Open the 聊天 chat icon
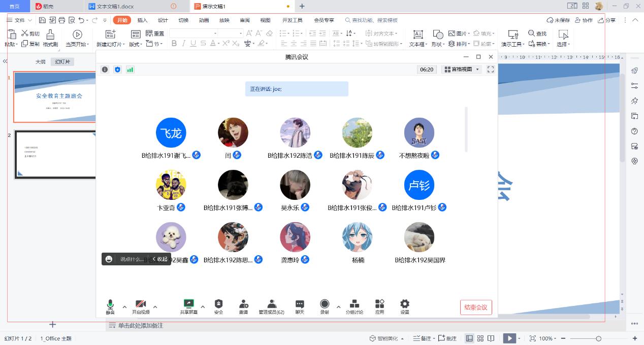The height and width of the screenshot is (345, 644). pyautogui.click(x=300, y=304)
